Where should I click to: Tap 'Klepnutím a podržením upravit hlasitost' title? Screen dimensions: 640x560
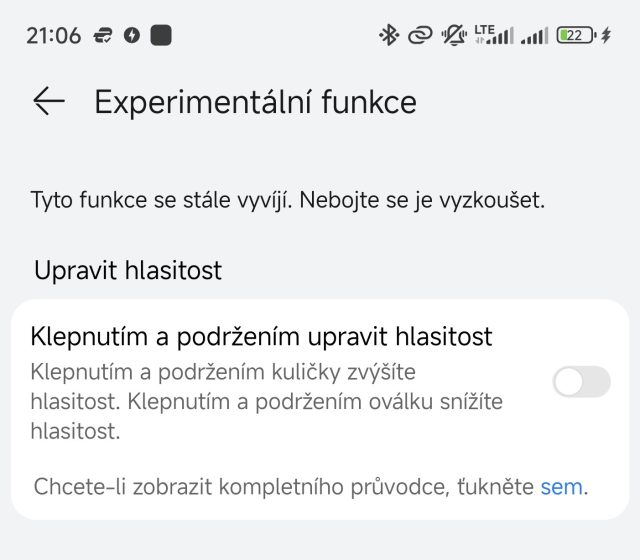[262, 336]
